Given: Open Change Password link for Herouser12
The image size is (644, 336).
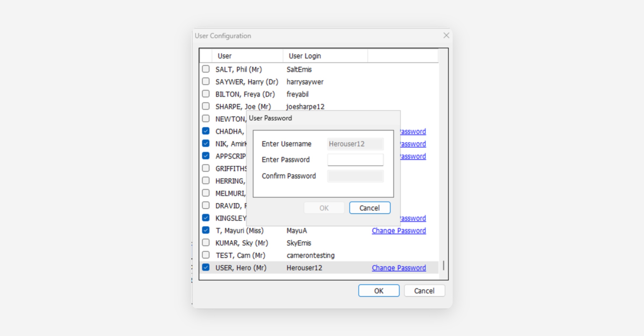Looking at the screenshot, I should pos(399,268).
